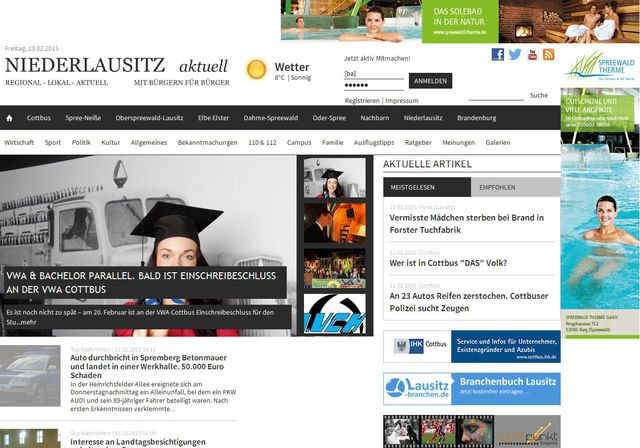Focus the password input field
Viewport: 640px width, 448px height.
coord(374,85)
